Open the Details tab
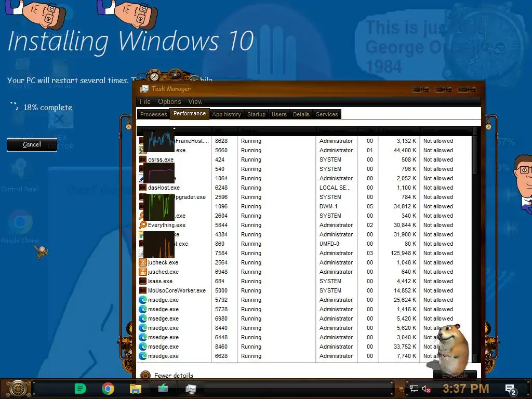 click(301, 114)
